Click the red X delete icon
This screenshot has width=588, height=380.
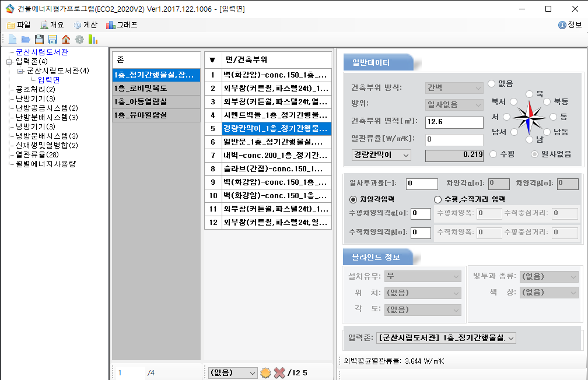(x=280, y=372)
